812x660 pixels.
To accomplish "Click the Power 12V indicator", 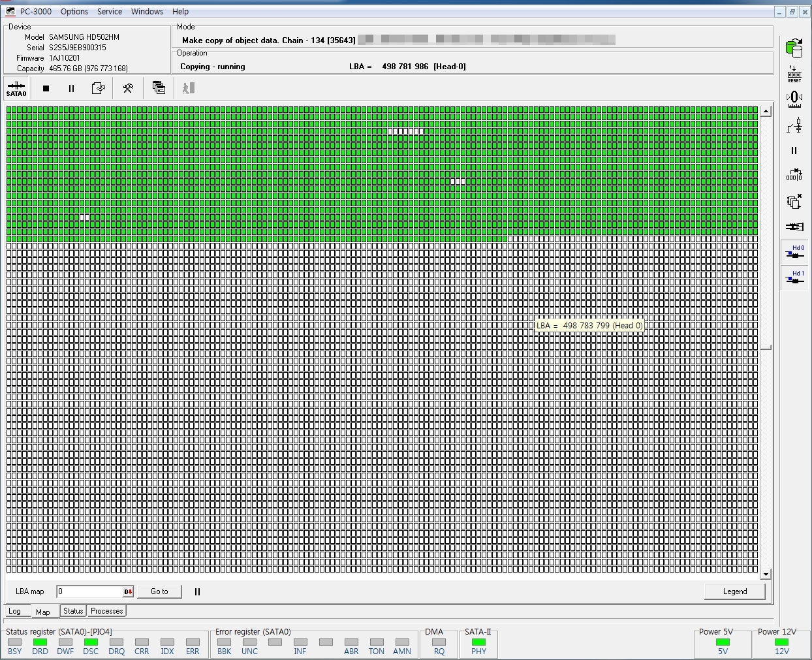I will 782,642.
